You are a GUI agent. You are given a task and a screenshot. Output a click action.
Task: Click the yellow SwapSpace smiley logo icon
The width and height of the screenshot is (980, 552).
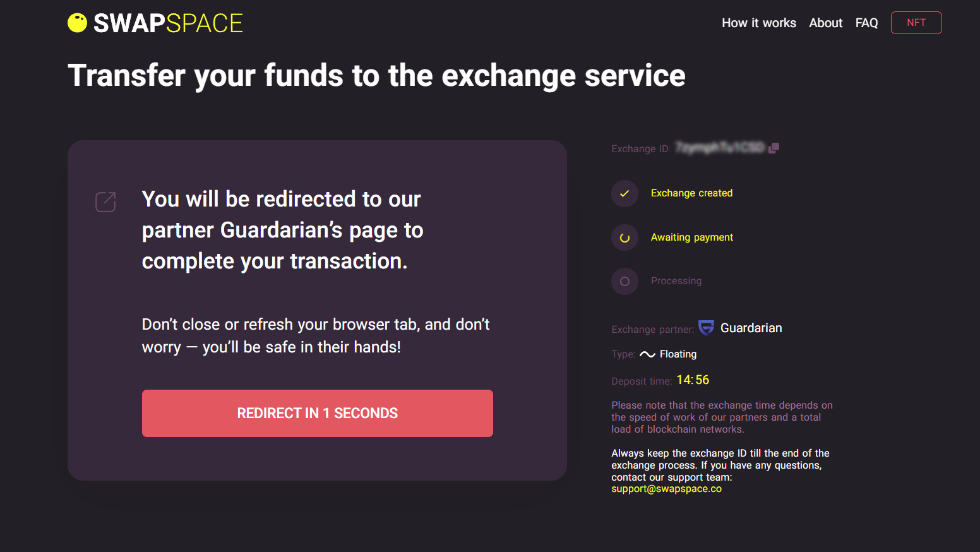click(x=77, y=23)
